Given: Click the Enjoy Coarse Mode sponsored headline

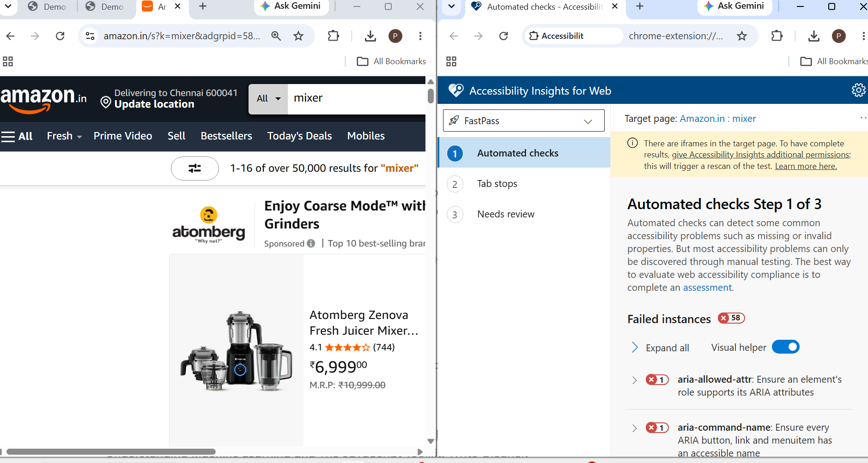Looking at the screenshot, I should (345, 215).
